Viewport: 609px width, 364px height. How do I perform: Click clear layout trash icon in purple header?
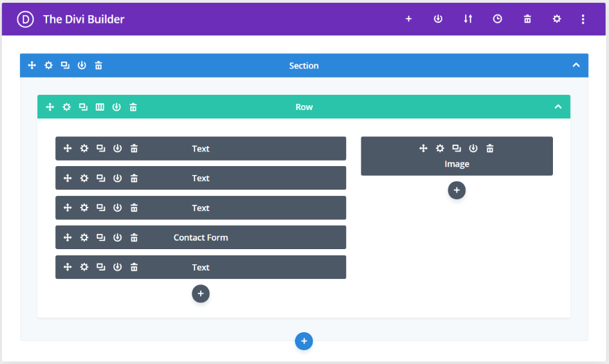point(527,19)
